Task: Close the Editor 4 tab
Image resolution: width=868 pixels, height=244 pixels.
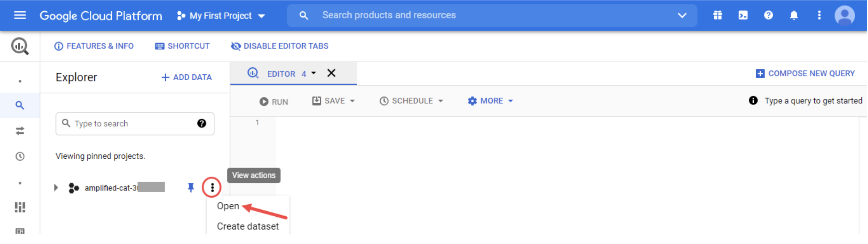Action: coord(331,73)
